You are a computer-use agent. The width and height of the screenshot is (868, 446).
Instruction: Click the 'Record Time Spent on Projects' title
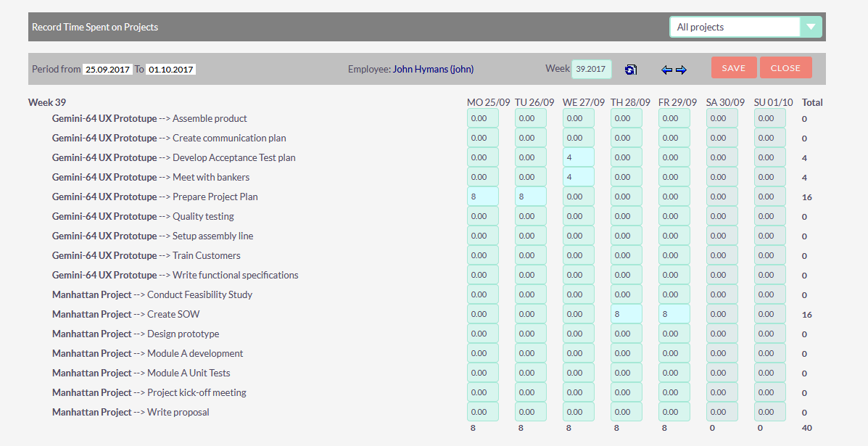(95, 27)
